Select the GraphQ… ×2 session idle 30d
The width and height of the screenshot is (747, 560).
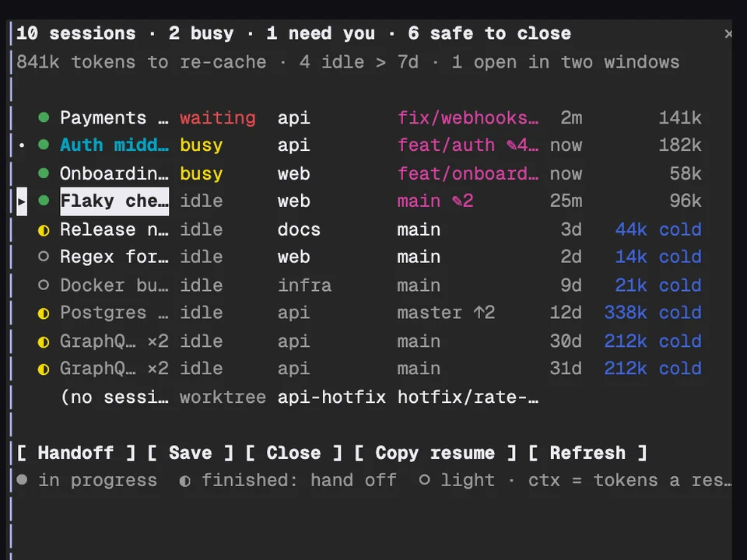[114, 341]
